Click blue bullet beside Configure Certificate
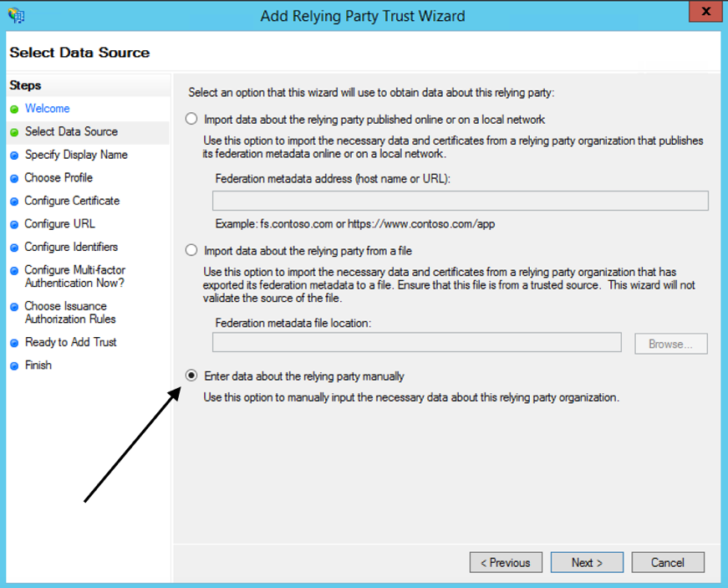Image resolution: width=728 pixels, height=588 pixels. (14, 202)
